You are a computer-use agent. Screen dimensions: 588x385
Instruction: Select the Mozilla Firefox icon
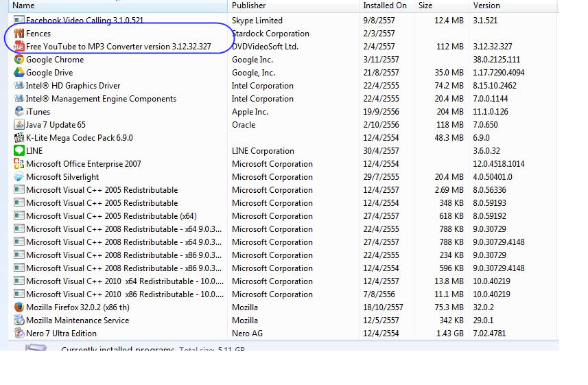(19, 307)
